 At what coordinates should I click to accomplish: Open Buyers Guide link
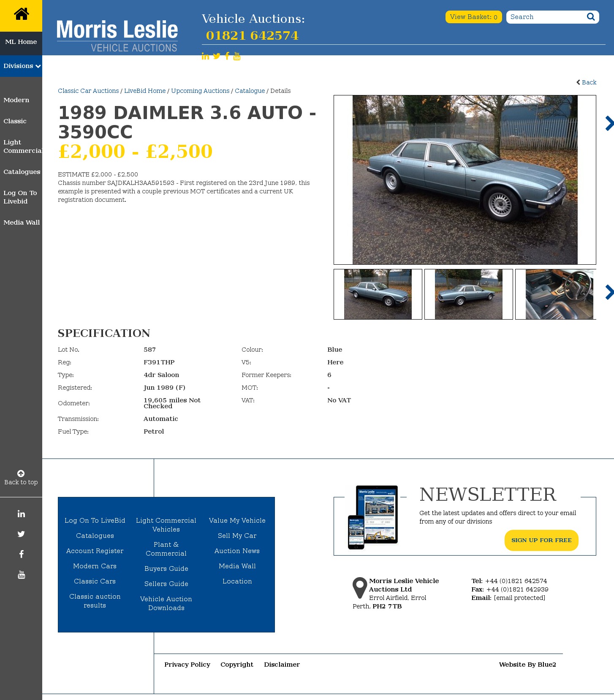tap(166, 569)
